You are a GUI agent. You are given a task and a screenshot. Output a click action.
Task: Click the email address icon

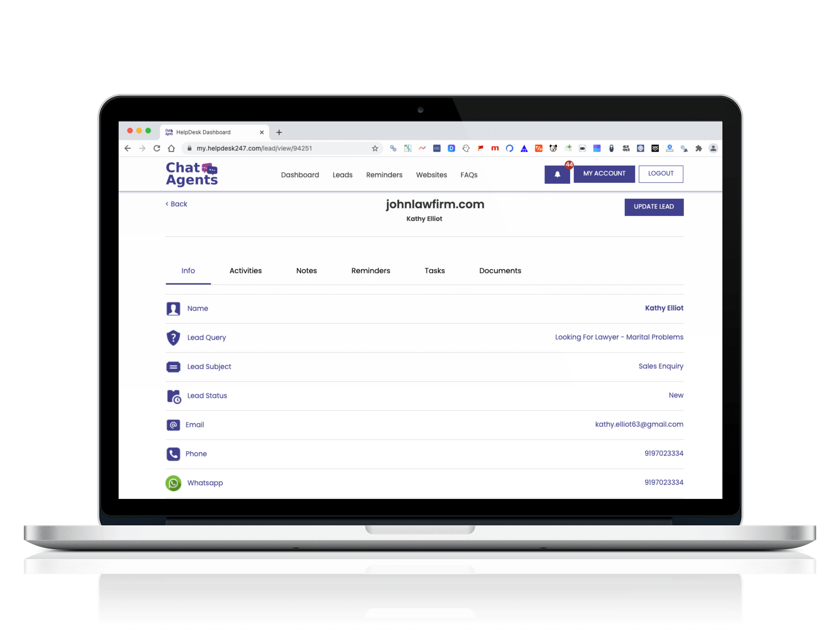[173, 424]
